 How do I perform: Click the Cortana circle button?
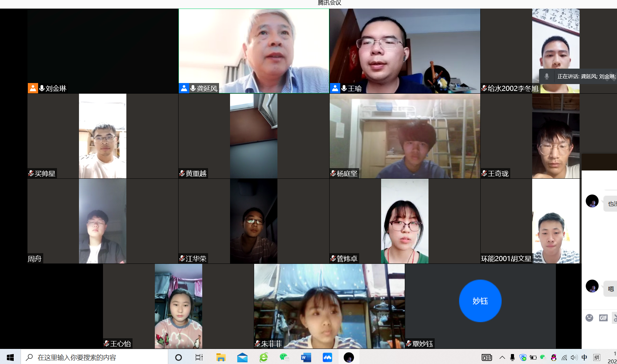pyautogui.click(x=178, y=357)
